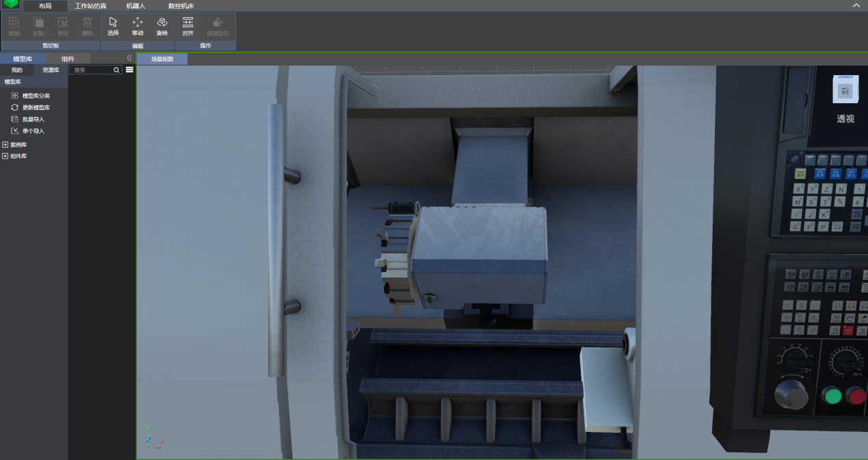Collapse the left panel with double chevron
The width and height of the screenshot is (868, 460).
(x=129, y=58)
